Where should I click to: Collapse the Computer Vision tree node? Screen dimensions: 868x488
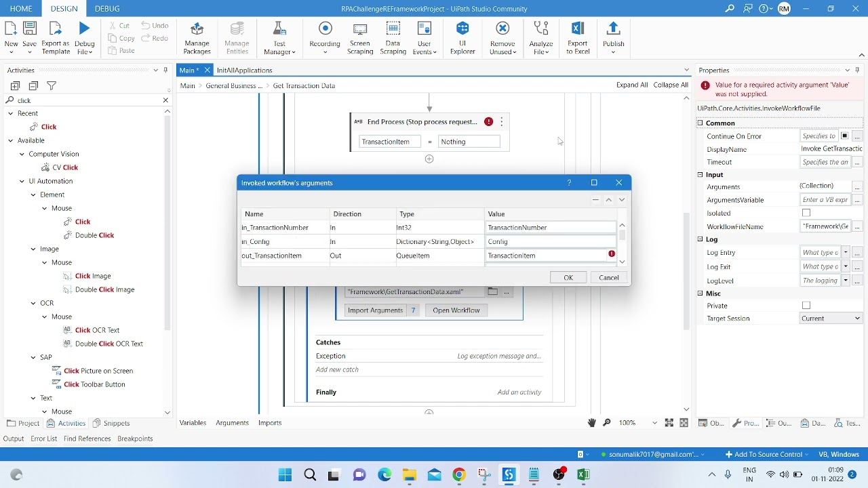(22, 154)
